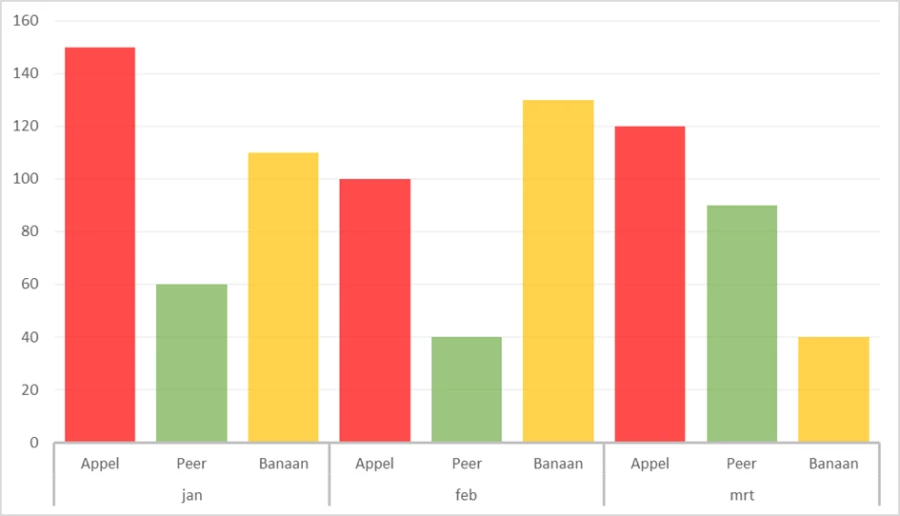The width and height of the screenshot is (900, 516).
Task: Click the red Appel bar for jan
Action: pos(100,245)
